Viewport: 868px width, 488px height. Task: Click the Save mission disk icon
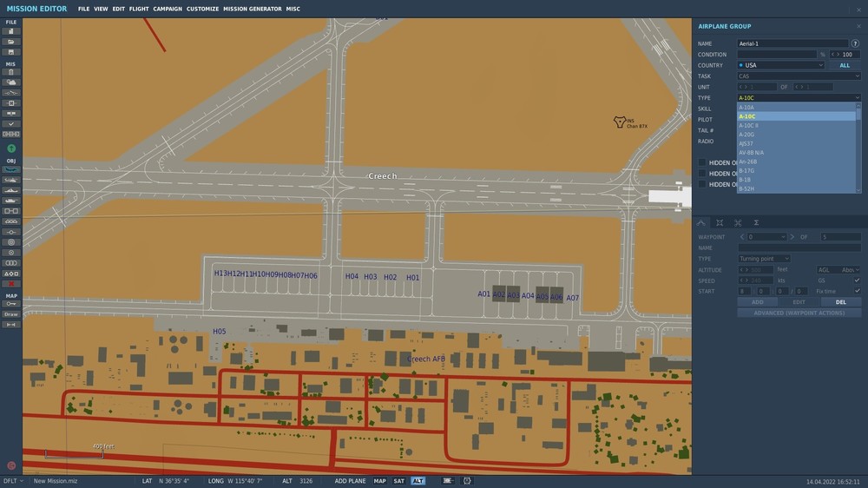[x=11, y=52]
